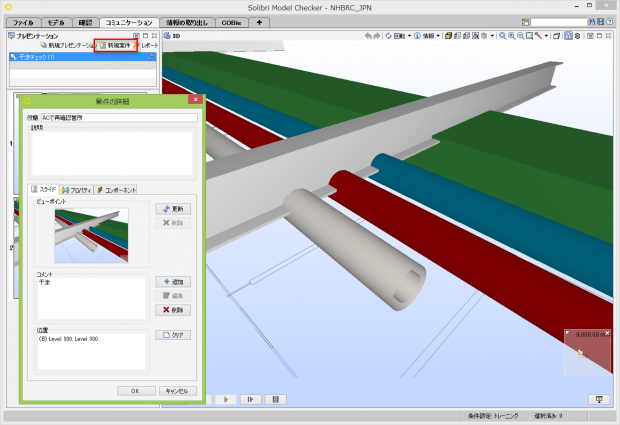Click the title input field in dialog

119,118
